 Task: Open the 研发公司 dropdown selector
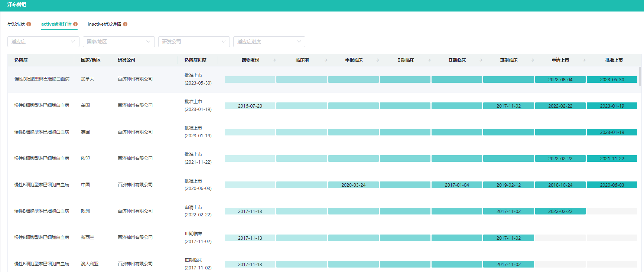click(194, 42)
